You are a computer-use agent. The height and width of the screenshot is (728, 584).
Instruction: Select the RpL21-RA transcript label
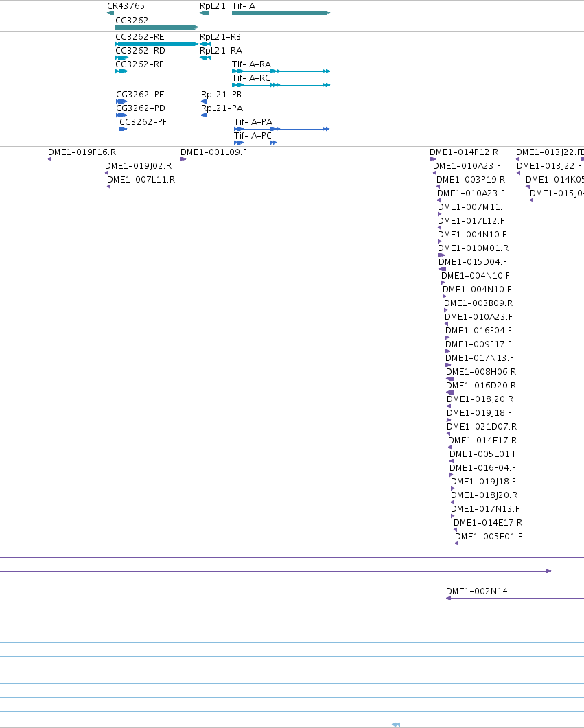(x=221, y=51)
